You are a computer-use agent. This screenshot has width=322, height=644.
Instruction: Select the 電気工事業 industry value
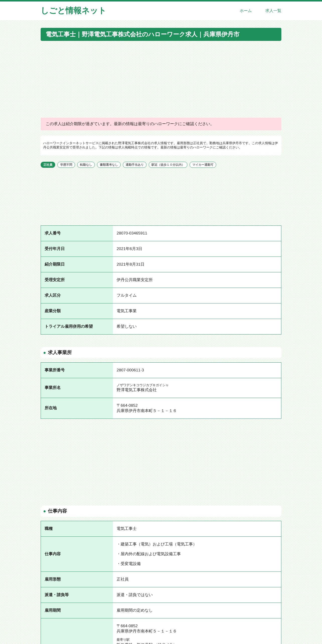(x=127, y=311)
